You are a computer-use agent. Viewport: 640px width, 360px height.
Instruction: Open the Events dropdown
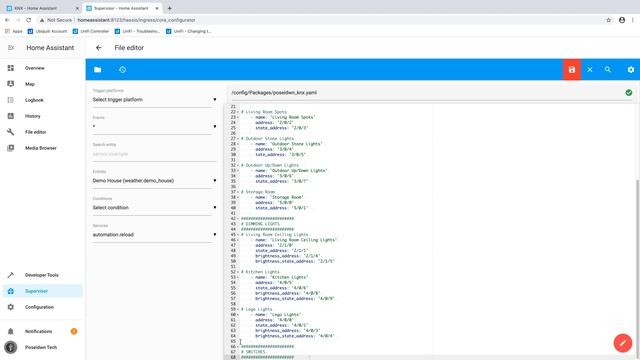click(x=154, y=127)
